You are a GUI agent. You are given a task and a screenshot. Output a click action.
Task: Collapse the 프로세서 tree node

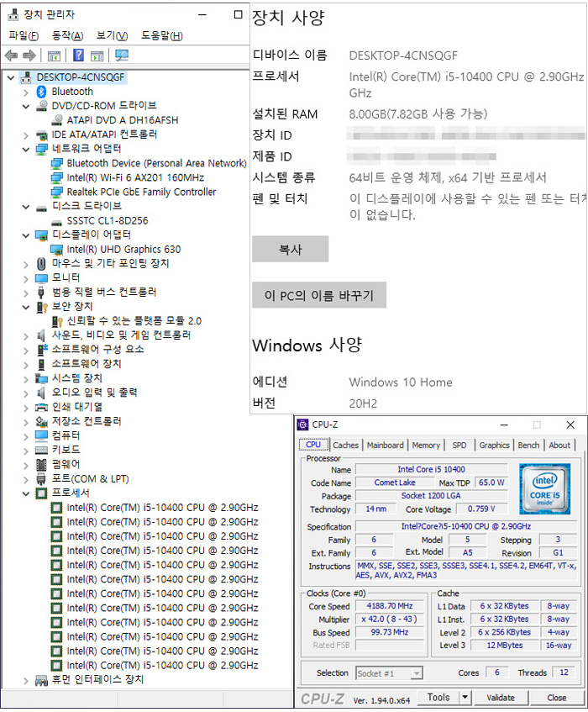click(26, 493)
